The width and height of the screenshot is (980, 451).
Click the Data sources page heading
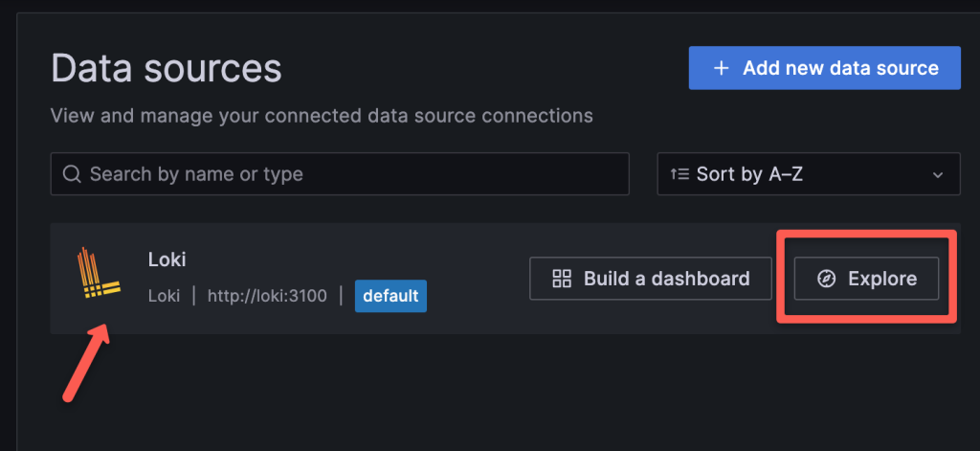point(167,68)
